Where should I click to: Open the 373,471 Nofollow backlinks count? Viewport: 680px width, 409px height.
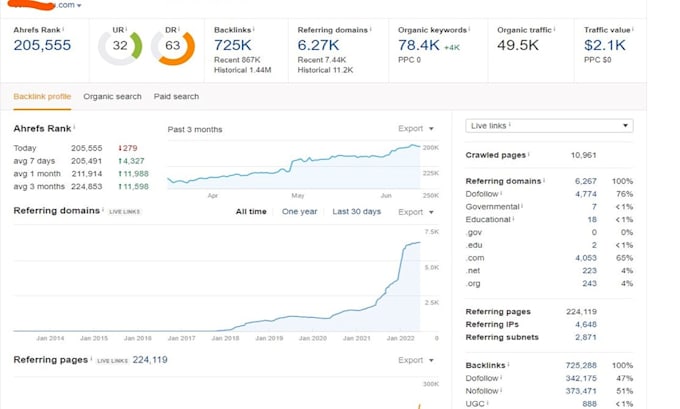click(581, 391)
